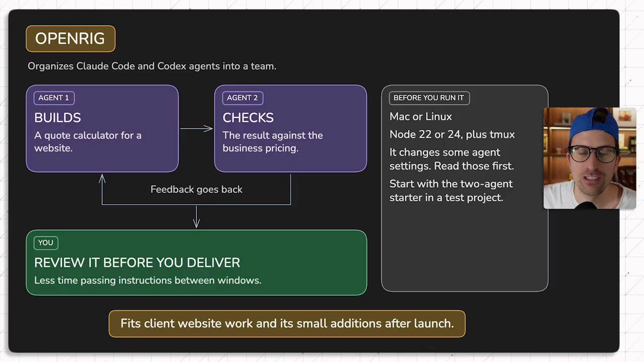This screenshot has height=362, width=644.
Task: Select the heading "REVIEW IT BEFORE YOU DELIVER"
Action: click(137, 262)
